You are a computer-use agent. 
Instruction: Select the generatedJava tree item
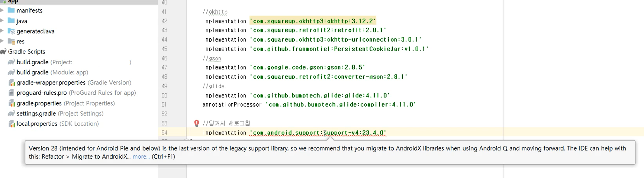click(x=35, y=31)
